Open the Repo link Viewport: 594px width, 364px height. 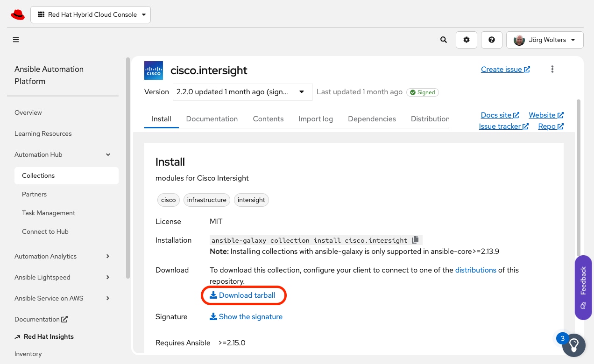point(551,126)
